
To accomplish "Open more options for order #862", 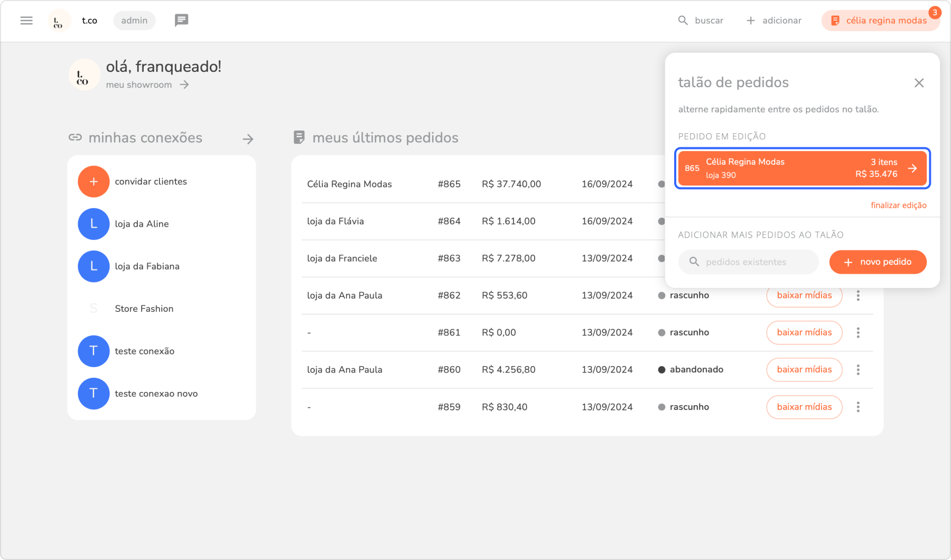I will point(858,296).
